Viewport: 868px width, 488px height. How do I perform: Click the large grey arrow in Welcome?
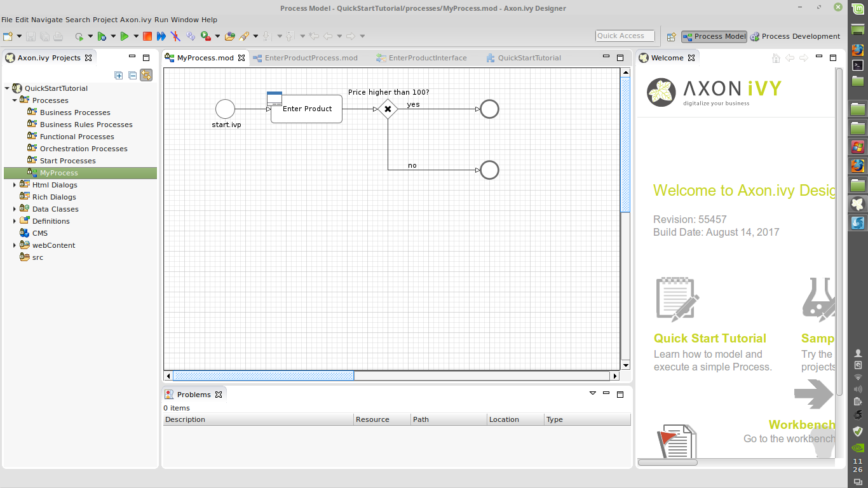pyautogui.click(x=814, y=394)
